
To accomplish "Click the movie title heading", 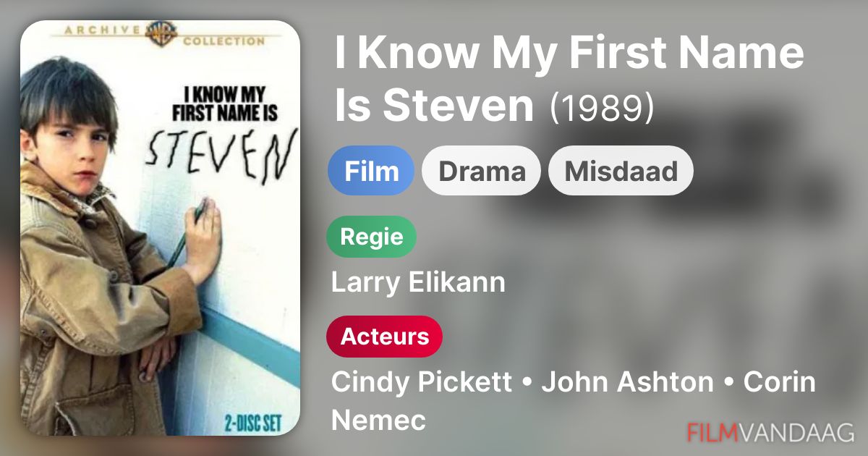I will 569,80.
